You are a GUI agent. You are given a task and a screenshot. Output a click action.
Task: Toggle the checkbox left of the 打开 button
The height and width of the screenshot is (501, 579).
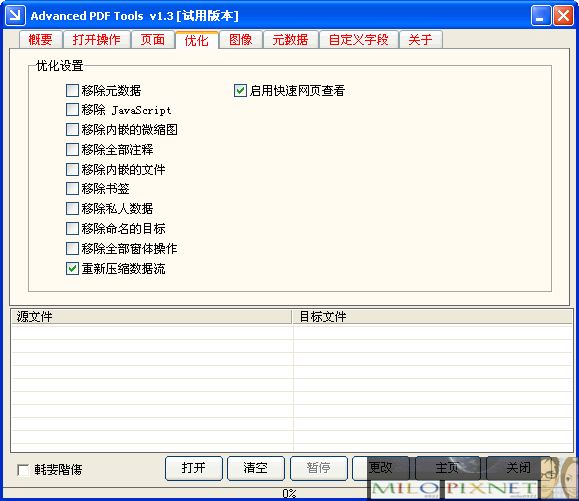coord(23,470)
